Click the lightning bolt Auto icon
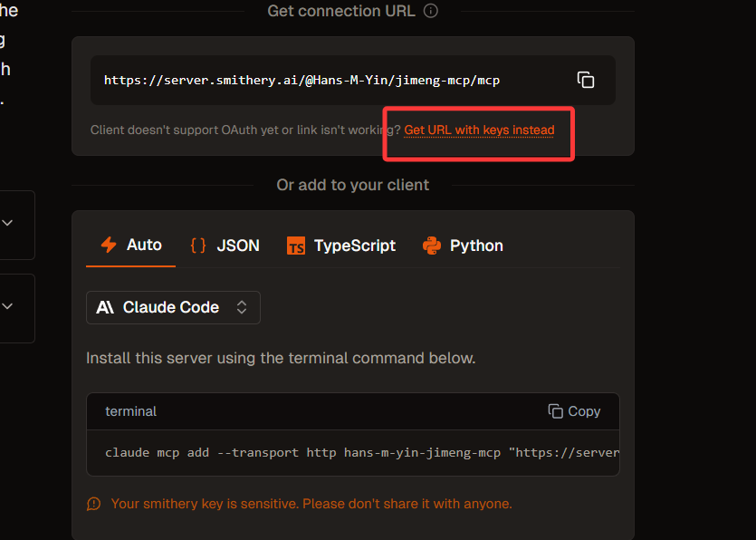The height and width of the screenshot is (540, 756). coord(109,245)
